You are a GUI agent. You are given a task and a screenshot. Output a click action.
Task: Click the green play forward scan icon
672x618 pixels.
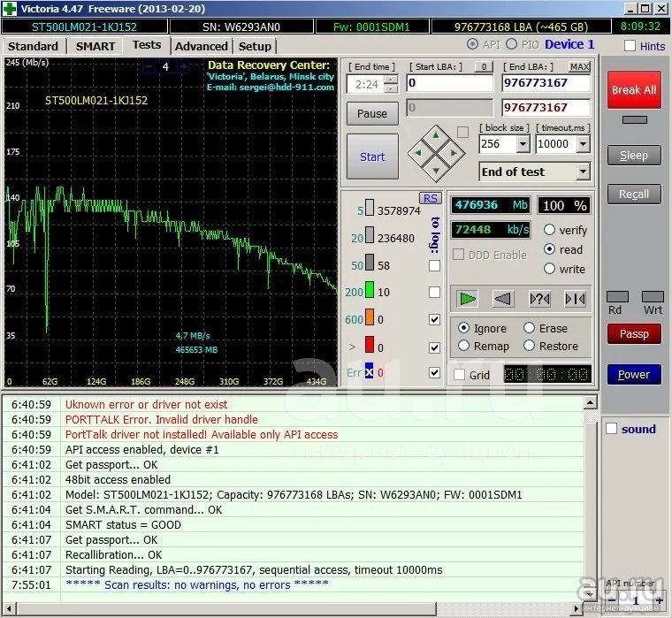coord(467,299)
